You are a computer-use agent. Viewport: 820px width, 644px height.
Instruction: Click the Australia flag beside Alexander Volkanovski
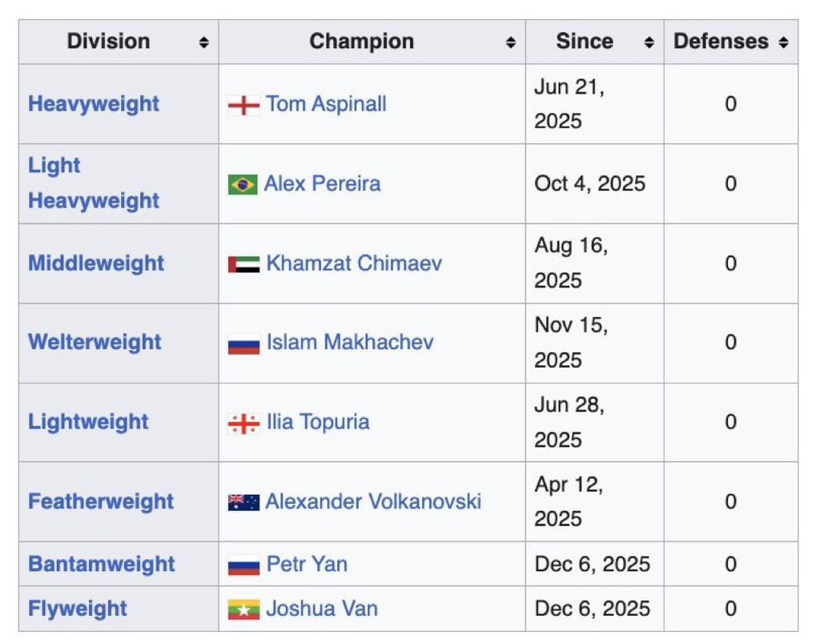click(243, 503)
